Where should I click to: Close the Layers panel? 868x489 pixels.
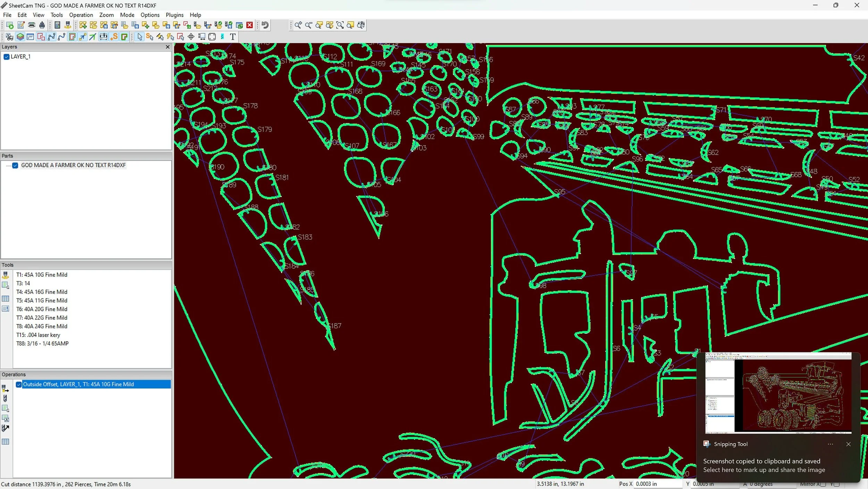click(168, 47)
